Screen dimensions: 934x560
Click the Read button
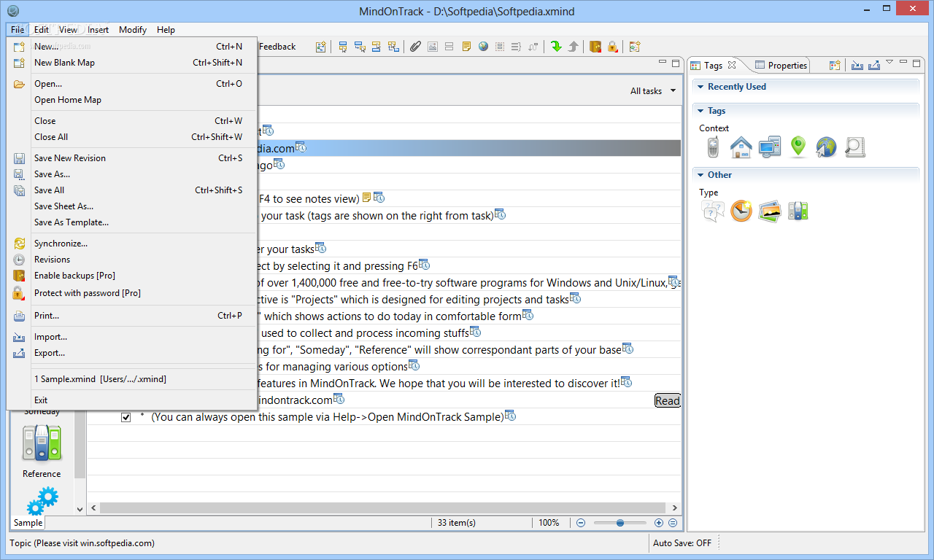(x=667, y=400)
